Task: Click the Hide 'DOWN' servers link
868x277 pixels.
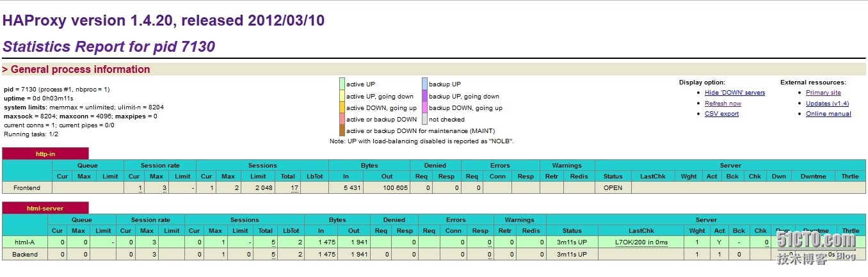Action: coord(735,93)
